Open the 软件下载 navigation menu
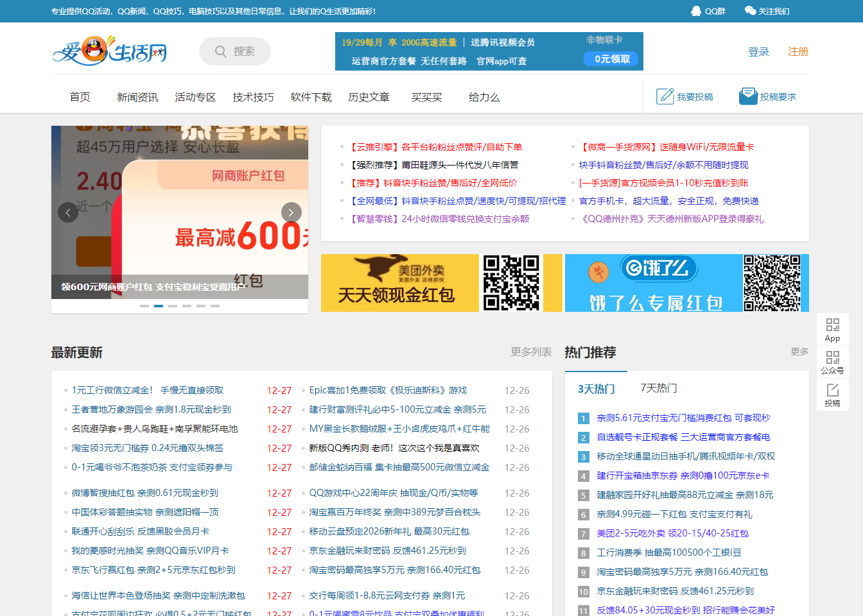863x616 pixels. [311, 96]
